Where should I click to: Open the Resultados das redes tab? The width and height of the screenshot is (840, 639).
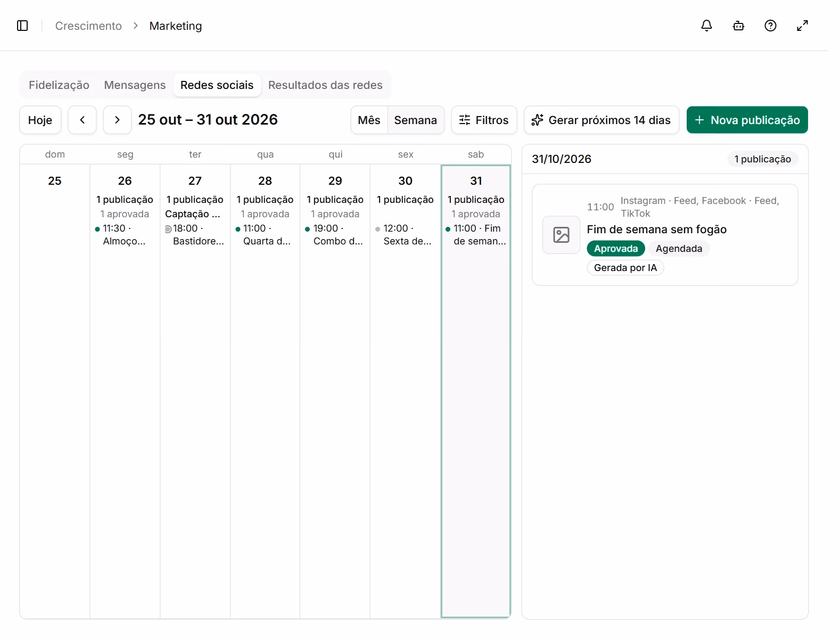325,85
